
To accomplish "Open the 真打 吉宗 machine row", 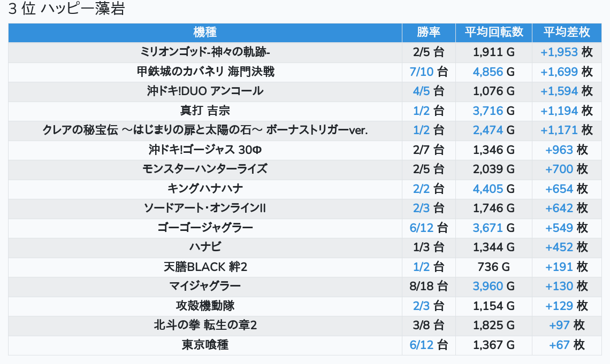I will [305, 111].
